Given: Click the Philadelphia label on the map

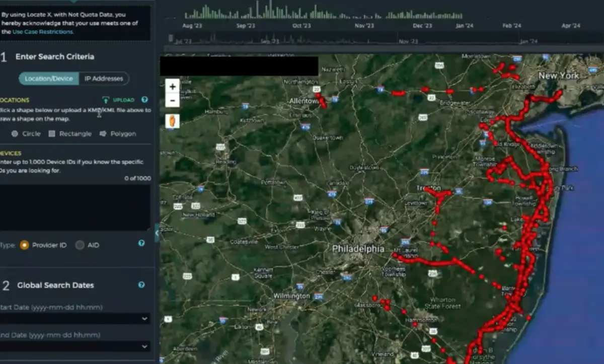Looking at the screenshot, I should point(358,249).
